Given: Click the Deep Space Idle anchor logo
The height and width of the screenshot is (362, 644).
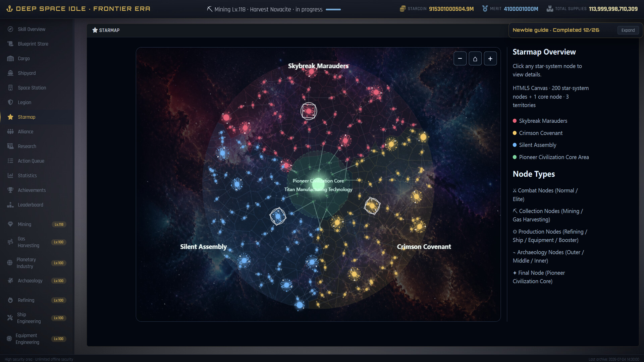Looking at the screenshot, I should [9, 9].
